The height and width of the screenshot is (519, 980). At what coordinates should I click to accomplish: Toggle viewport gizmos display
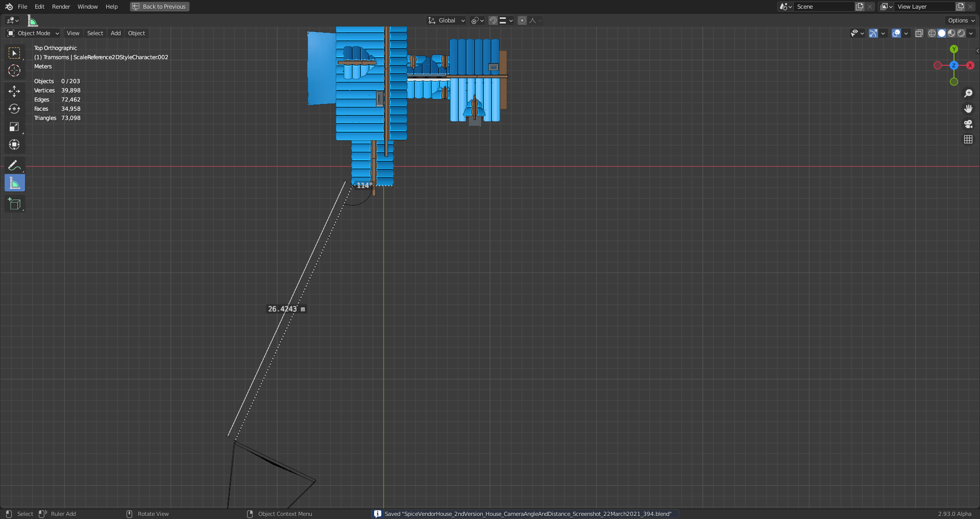click(x=873, y=33)
